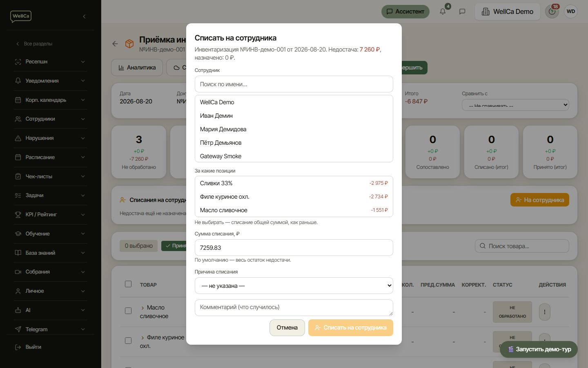Image resolution: width=588 pixels, height=368 pixels.
Task: Click the Списать на сотрудника submit button
Action: 351,328
